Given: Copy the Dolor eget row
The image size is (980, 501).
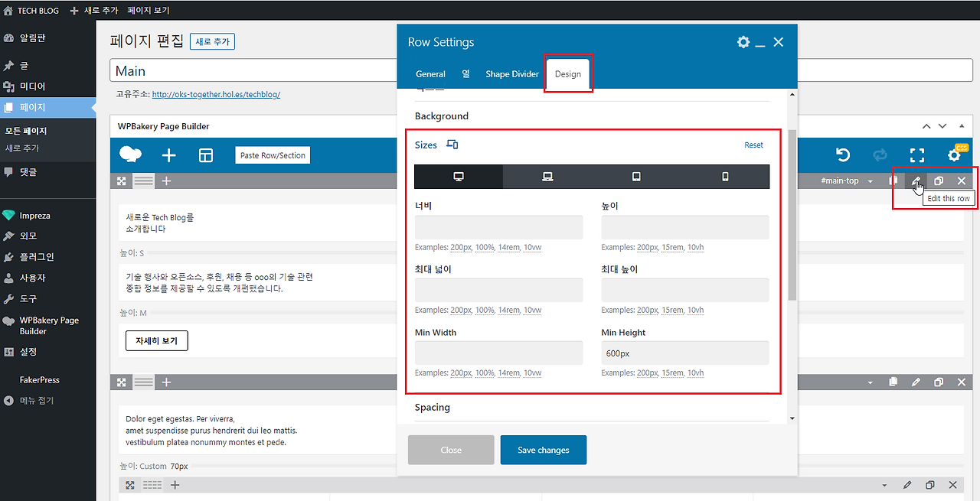Looking at the screenshot, I should [893, 382].
